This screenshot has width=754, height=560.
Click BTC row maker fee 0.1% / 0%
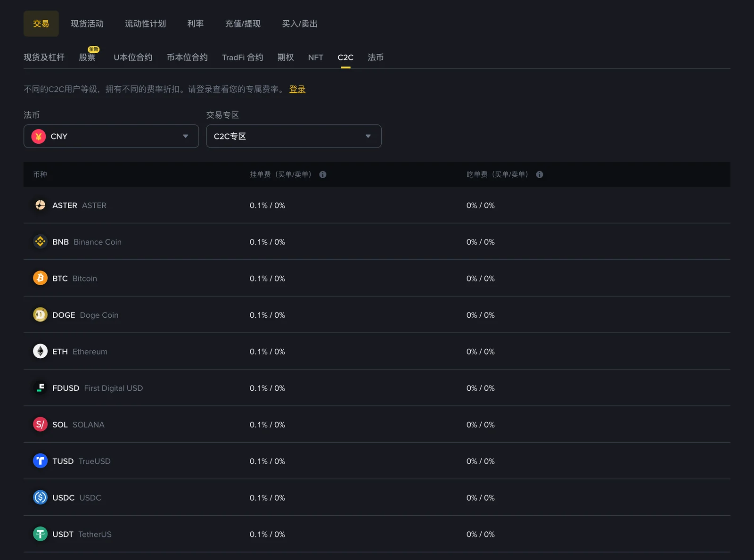[267, 279]
